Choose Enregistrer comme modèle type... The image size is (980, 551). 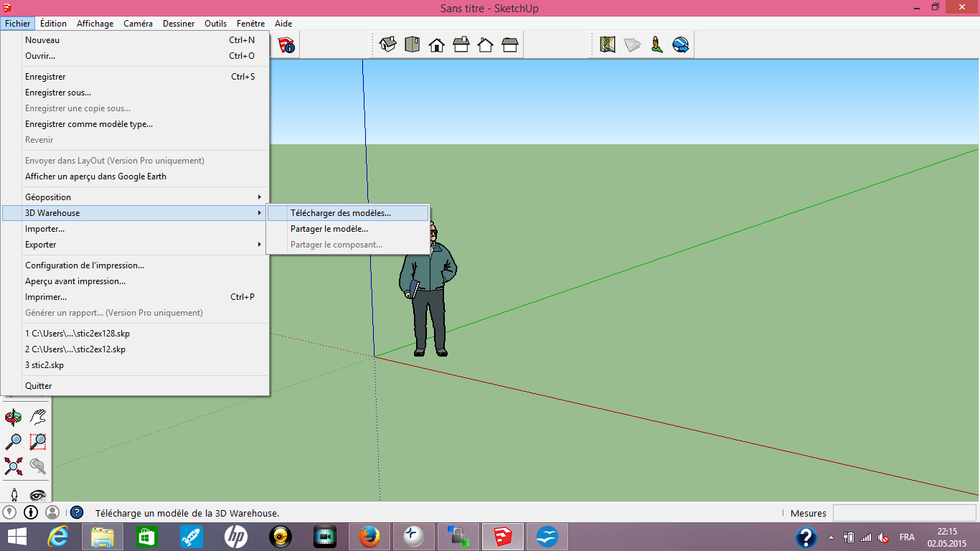click(x=136, y=124)
